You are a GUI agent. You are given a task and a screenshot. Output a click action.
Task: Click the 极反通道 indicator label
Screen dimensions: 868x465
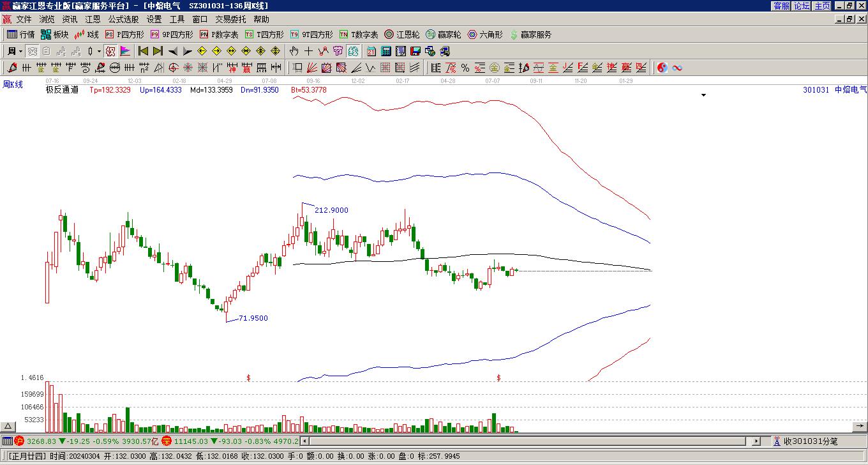pyautogui.click(x=62, y=90)
